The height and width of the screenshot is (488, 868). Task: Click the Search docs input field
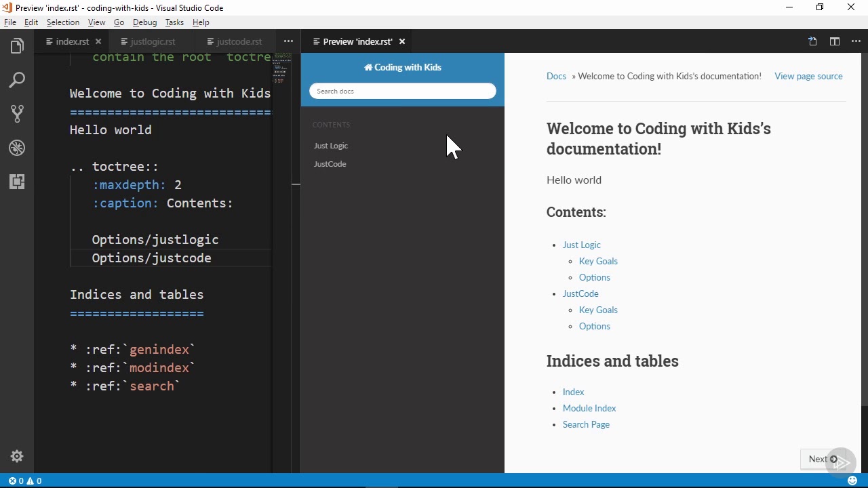pyautogui.click(x=403, y=91)
